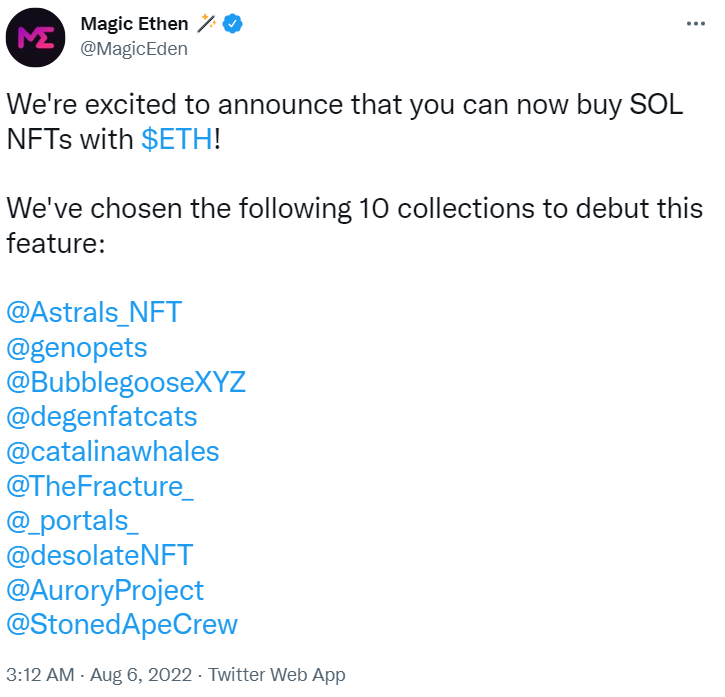Click the blue verified badge
725x697 pixels.
[233, 24]
